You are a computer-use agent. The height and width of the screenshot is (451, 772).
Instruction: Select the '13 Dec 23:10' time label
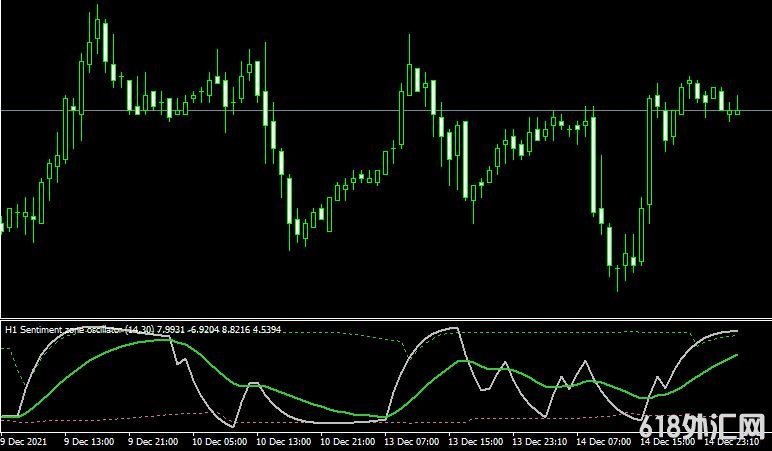540,442
